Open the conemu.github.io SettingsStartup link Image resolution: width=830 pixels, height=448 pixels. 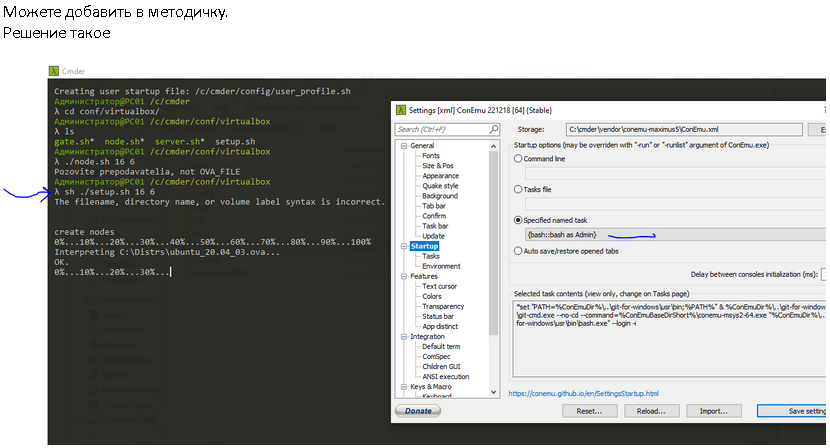[x=583, y=394]
